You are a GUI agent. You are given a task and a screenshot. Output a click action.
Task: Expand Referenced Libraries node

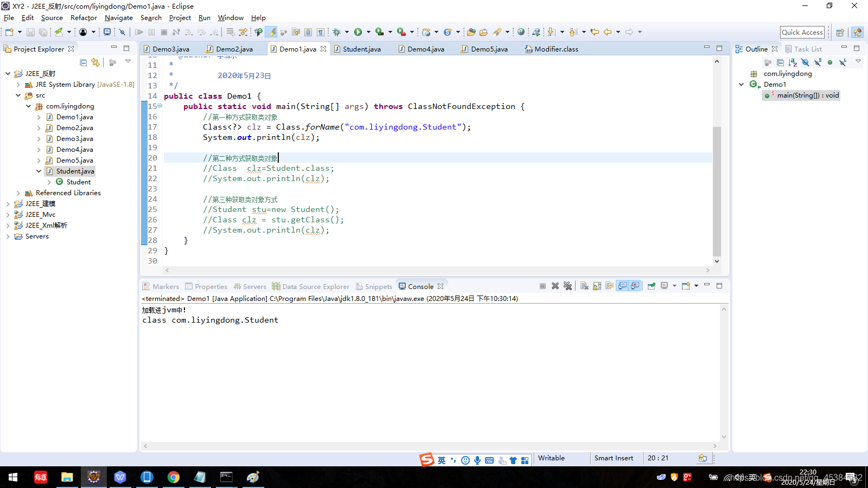point(18,192)
